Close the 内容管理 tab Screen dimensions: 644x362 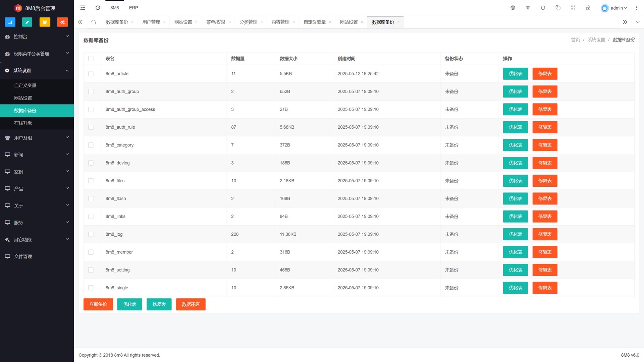tap(294, 22)
